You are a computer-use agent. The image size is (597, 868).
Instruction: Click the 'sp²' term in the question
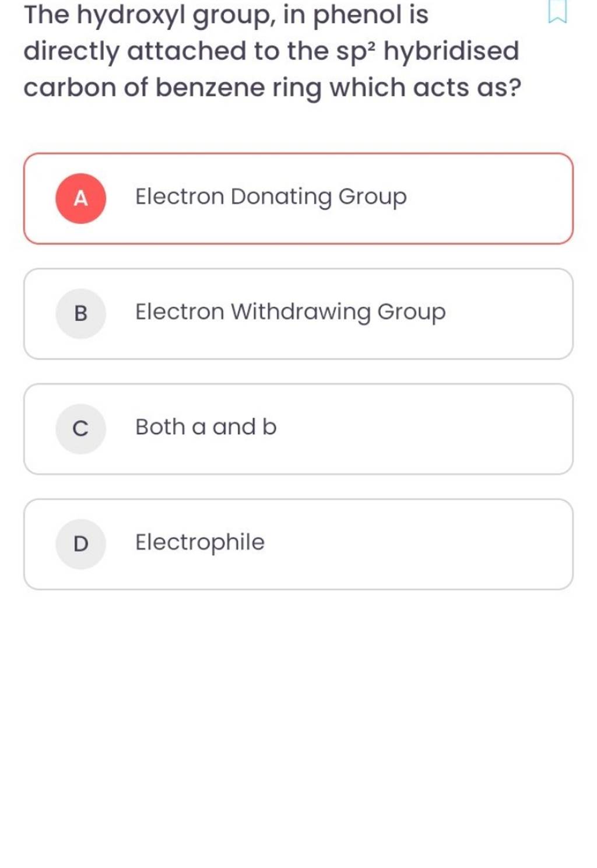[x=356, y=51]
